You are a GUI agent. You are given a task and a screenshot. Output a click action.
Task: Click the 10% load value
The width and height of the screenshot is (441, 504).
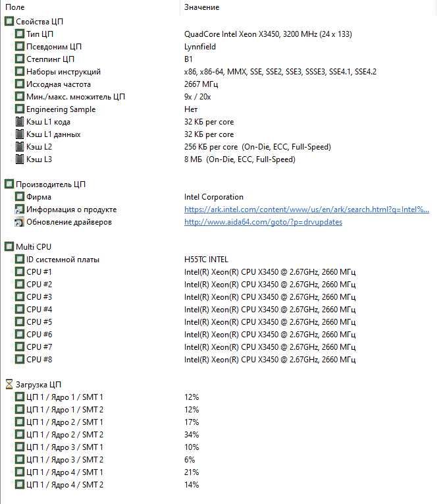[192, 447]
